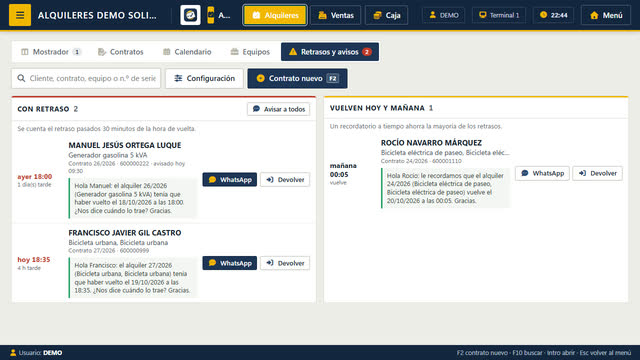Click VUELVEN HOY Y MAÑANA heading
The height and width of the screenshot is (360, 640).
click(x=377, y=108)
